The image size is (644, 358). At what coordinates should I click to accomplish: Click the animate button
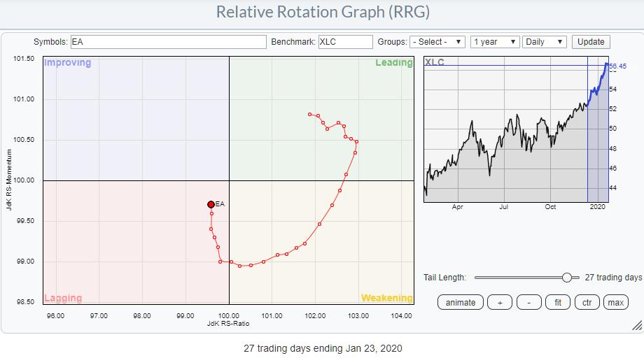click(461, 302)
